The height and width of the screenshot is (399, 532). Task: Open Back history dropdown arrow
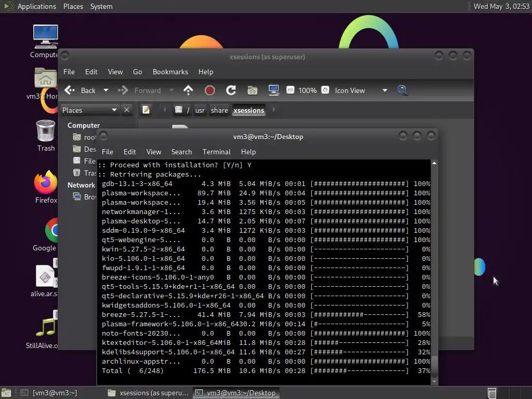[x=106, y=90]
